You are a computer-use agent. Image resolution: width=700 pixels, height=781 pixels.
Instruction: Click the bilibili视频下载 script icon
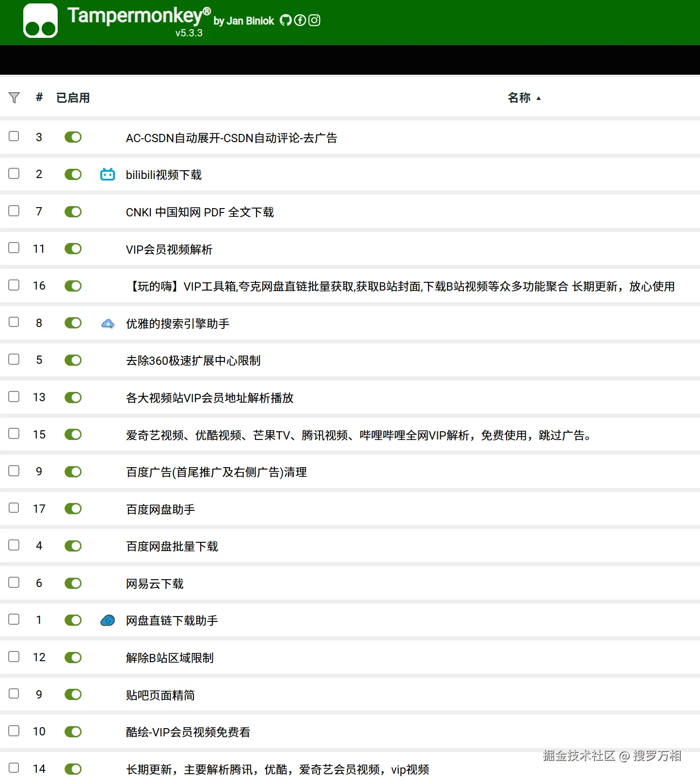tap(108, 174)
